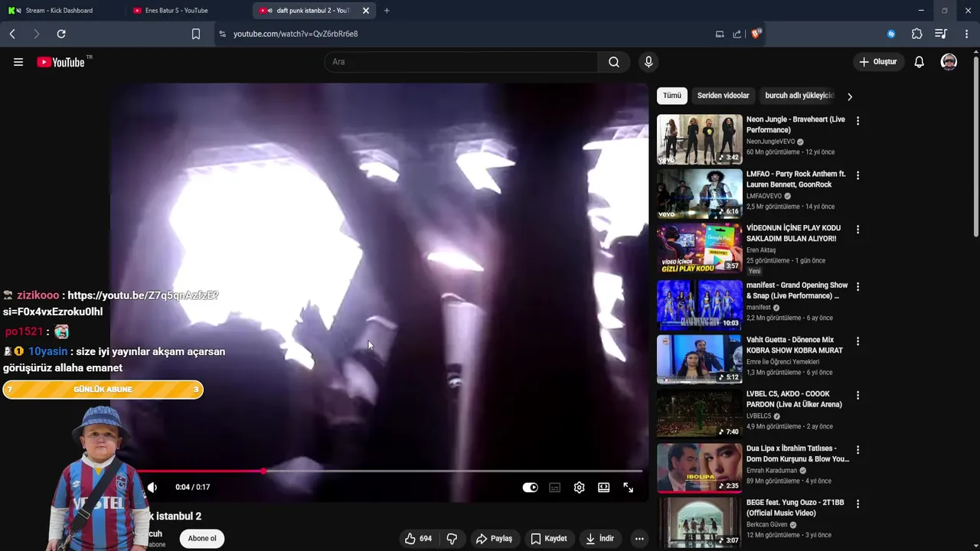Open the extensions puzzle icon
This screenshot has width=980, height=551.
point(916,34)
